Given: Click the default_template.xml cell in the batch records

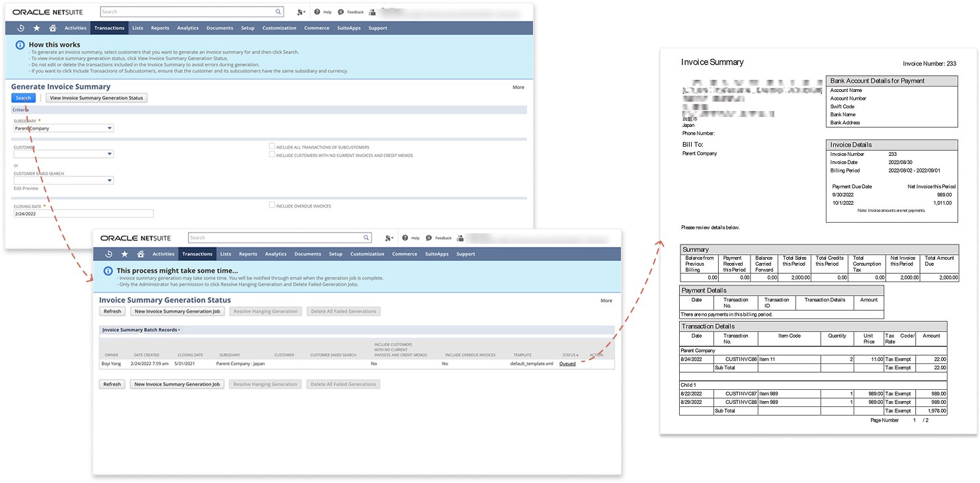Looking at the screenshot, I should tap(532, 363).
